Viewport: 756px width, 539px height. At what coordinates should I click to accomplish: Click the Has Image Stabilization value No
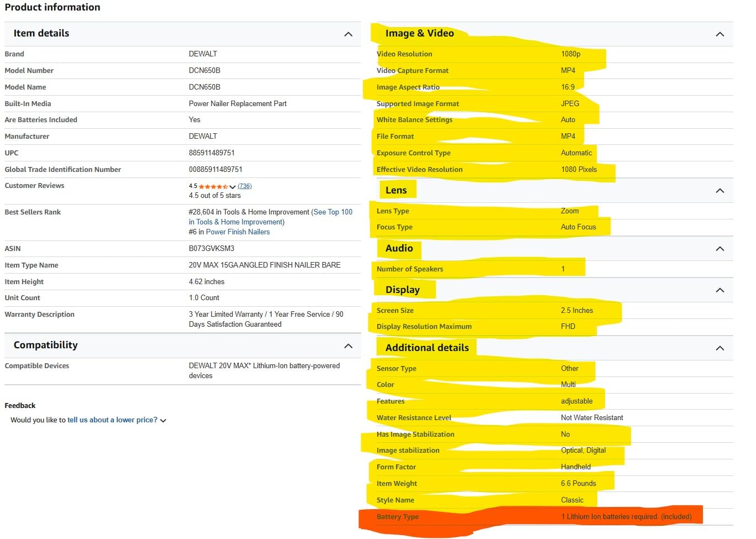(x=565, y=435)
